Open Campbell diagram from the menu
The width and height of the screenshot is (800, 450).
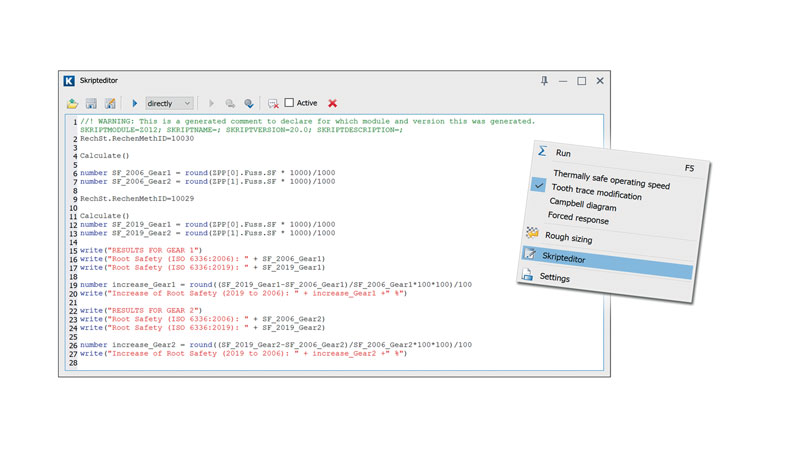583,204
